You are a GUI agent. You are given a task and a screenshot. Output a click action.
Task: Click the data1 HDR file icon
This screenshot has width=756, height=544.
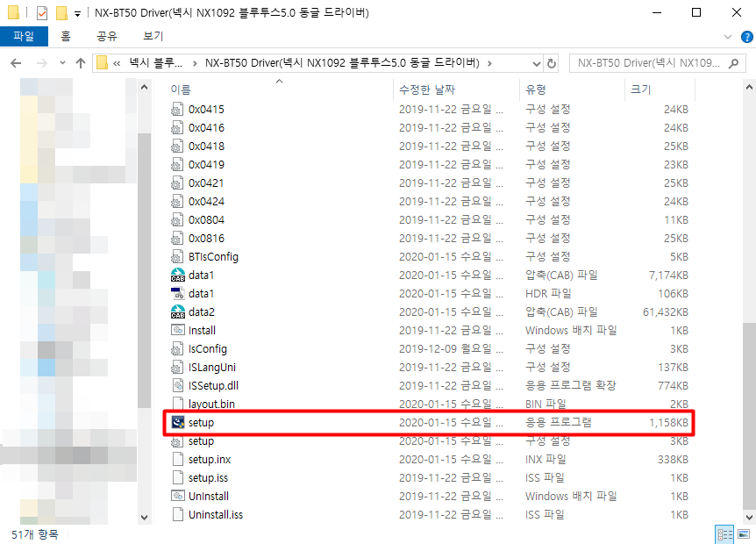coord(177,294)
